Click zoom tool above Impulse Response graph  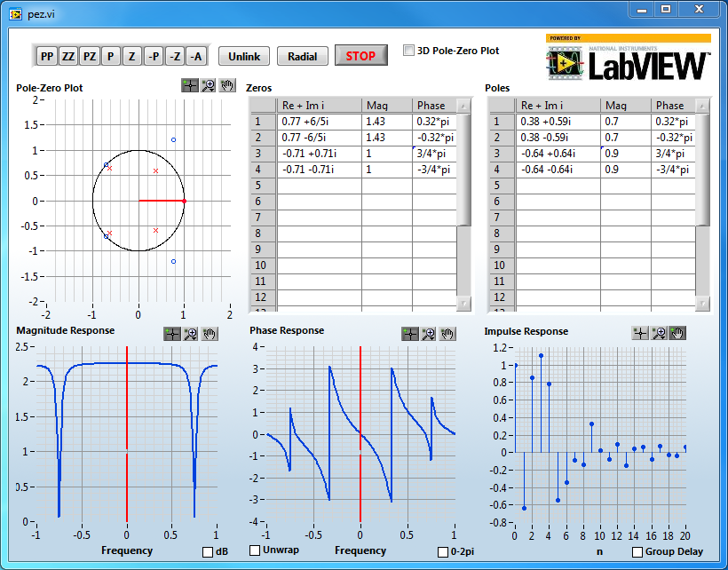[x=659, y=333]
